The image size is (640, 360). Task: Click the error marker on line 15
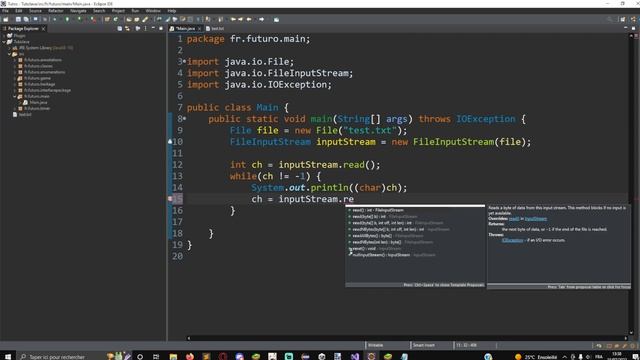[x=170, y=199]
